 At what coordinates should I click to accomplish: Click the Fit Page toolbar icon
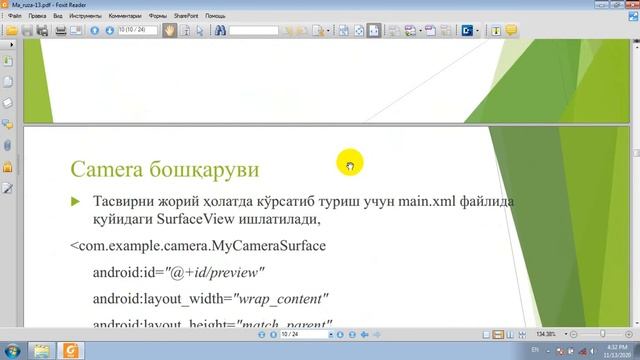(x=359, y=31)
